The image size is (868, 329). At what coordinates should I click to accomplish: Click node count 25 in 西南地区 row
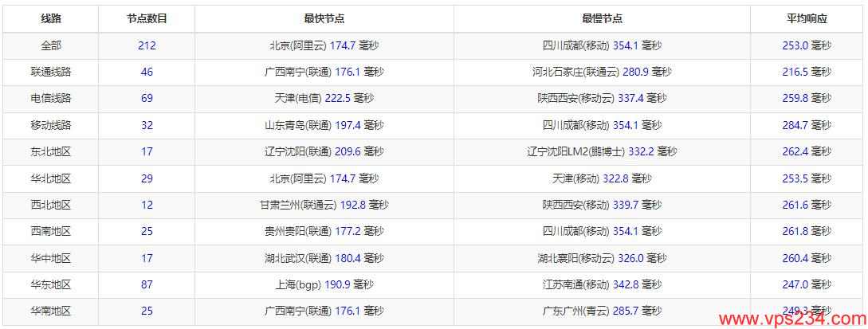(x=147, y=231)
